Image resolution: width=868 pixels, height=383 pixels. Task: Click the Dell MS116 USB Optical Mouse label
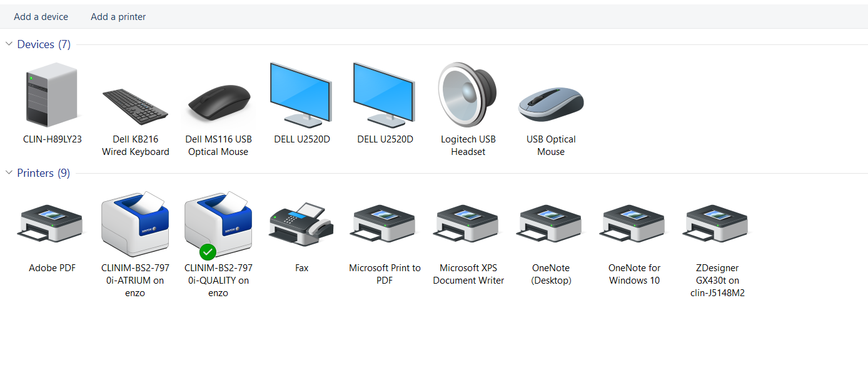pos(218,146)
